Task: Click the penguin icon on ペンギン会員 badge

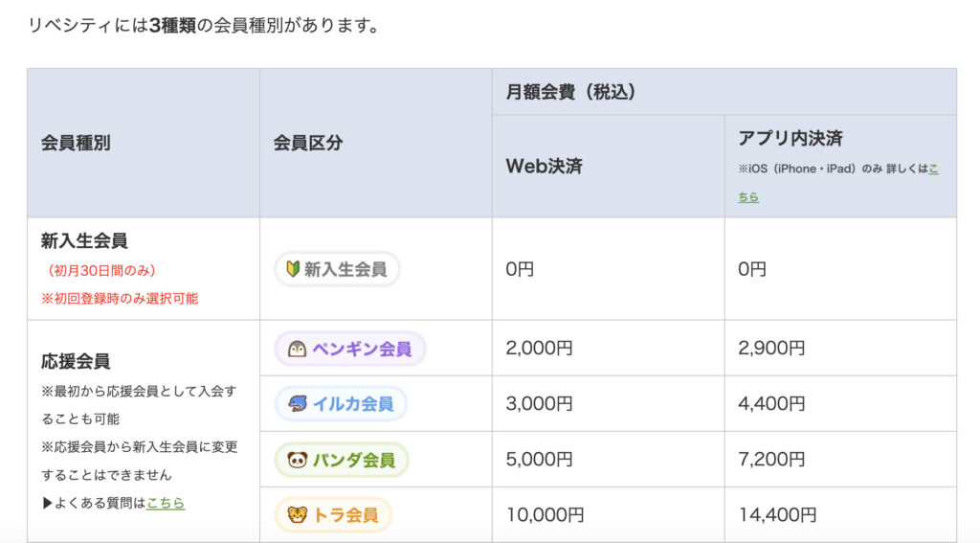Action: click(297, 349)
